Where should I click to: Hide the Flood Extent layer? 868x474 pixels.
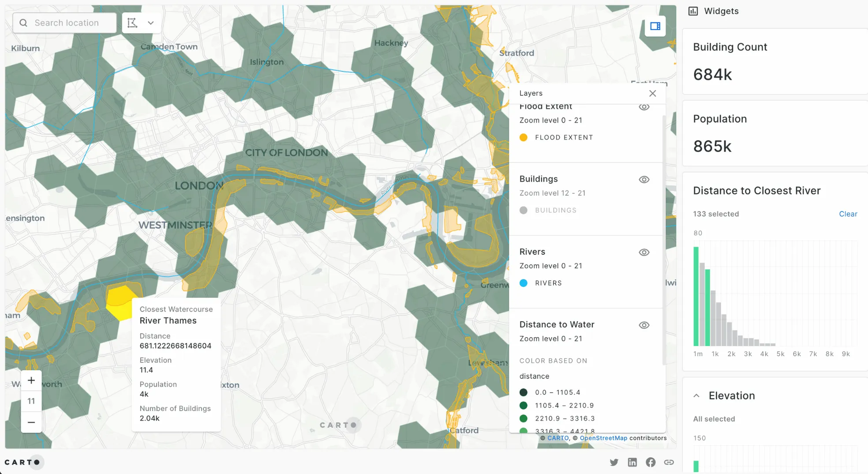pyautogui.click(x=644, y=107)
